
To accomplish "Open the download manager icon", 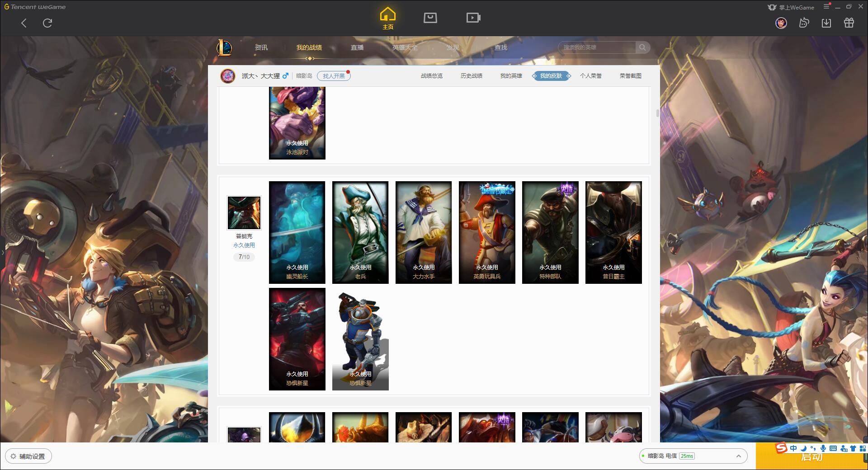I will tap(826, 23).
